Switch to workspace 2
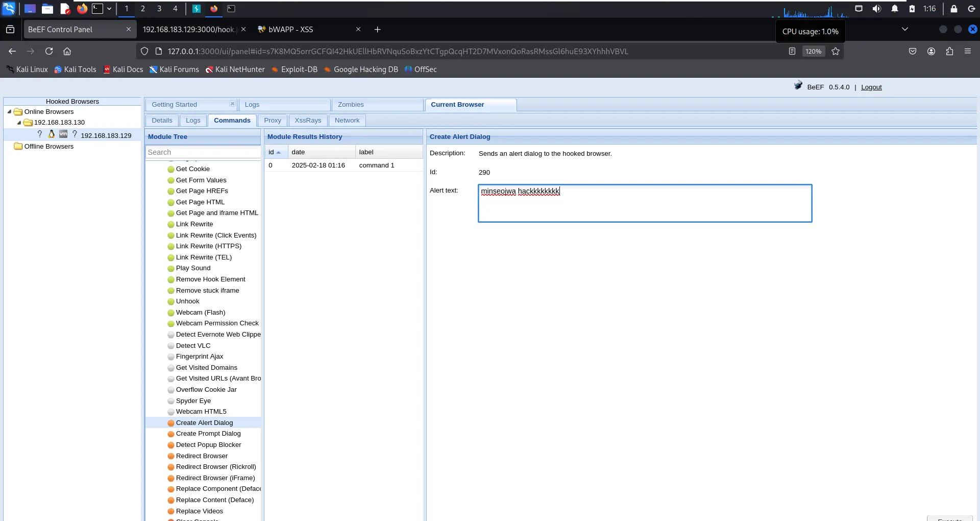 [143, 9]
